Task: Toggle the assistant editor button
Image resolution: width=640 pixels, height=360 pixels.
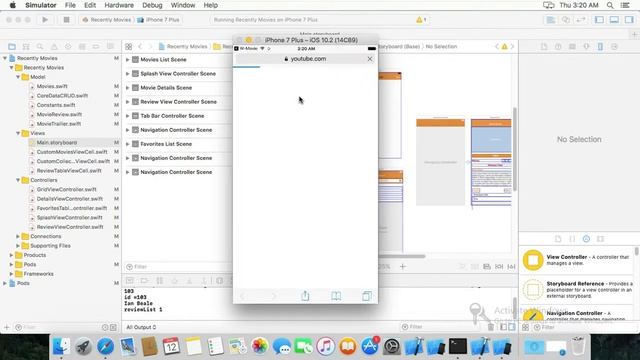Action: (x=566, y=20)
